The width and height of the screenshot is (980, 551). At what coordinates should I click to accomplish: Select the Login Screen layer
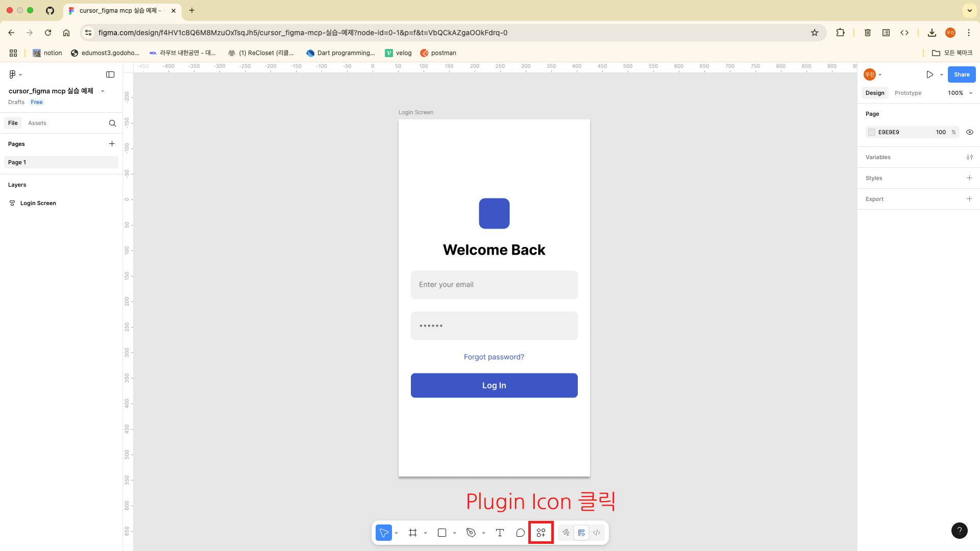[38, 203]
